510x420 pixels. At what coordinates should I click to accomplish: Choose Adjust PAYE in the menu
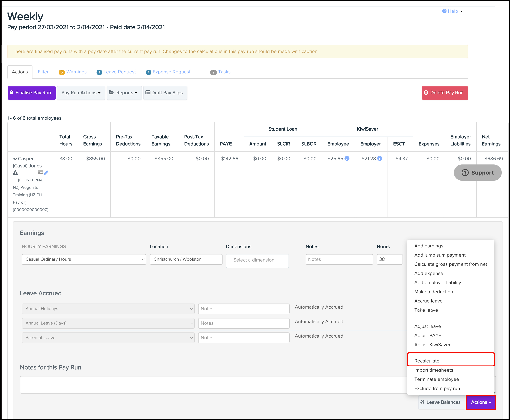click(x=428, y=336)
